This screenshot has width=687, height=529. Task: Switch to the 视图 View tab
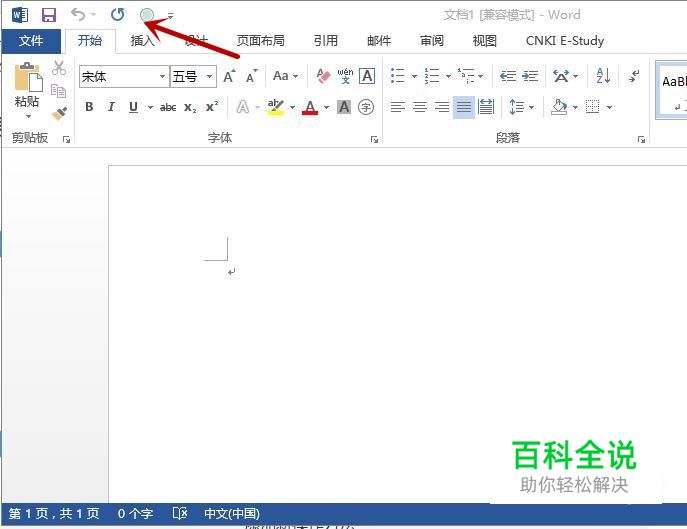[484, 41]
